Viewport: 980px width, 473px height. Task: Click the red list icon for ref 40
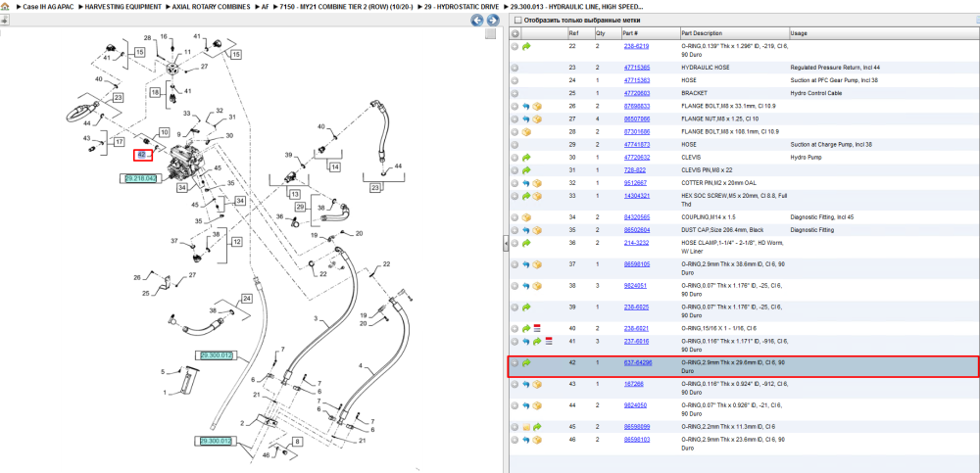[x=537, y=328]
